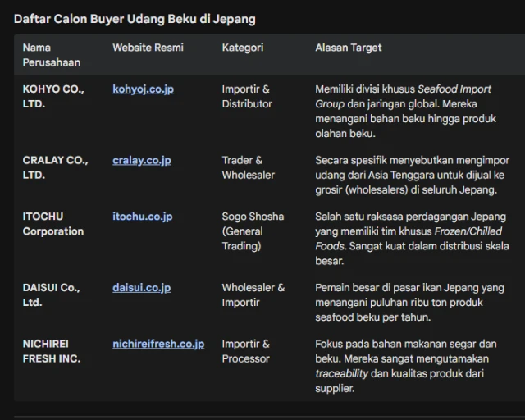Click the 'Website Resmi' column header
Image resolution: width=525 pixels, height=420 pixels.
tap(148, 48)
